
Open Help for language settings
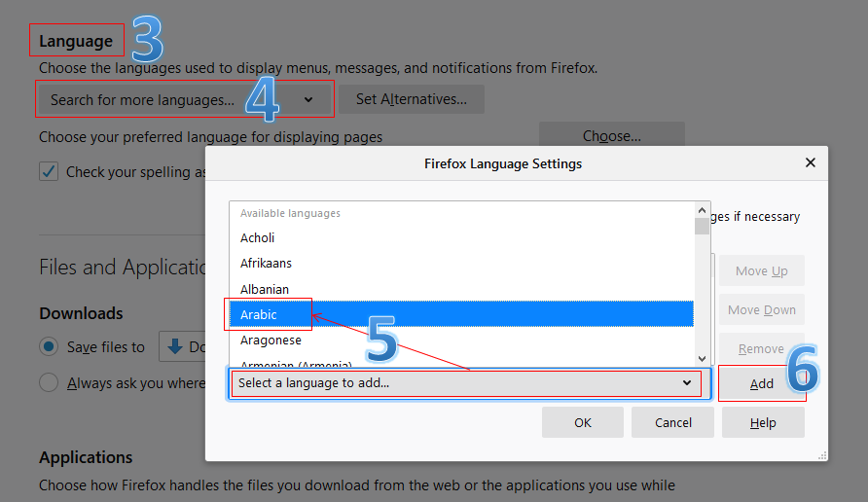(x=763, y=422)
